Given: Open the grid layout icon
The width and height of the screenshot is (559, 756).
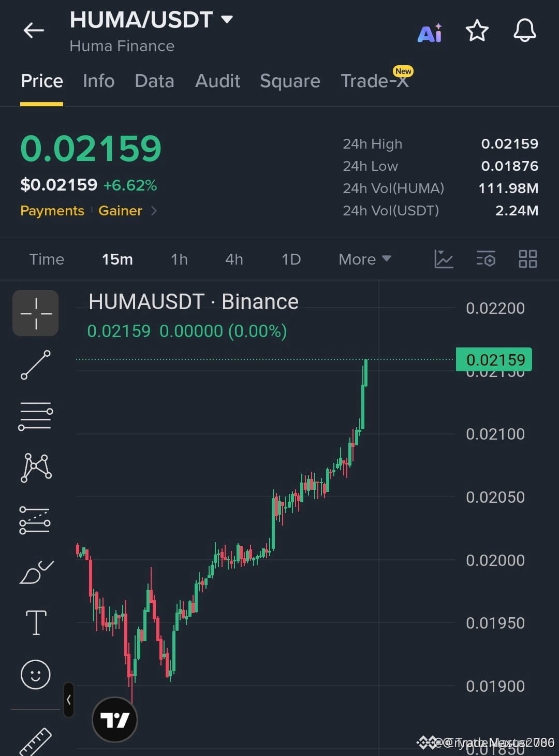Looking at the screenshot, I should 527,259.
